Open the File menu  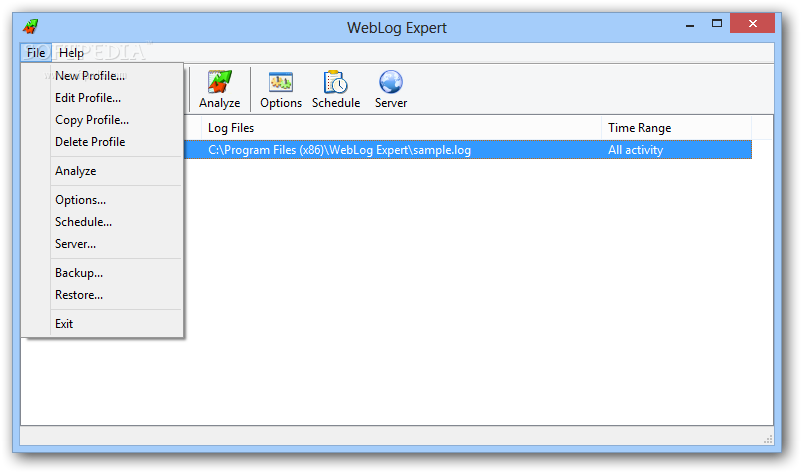click(x=36, y=53)
